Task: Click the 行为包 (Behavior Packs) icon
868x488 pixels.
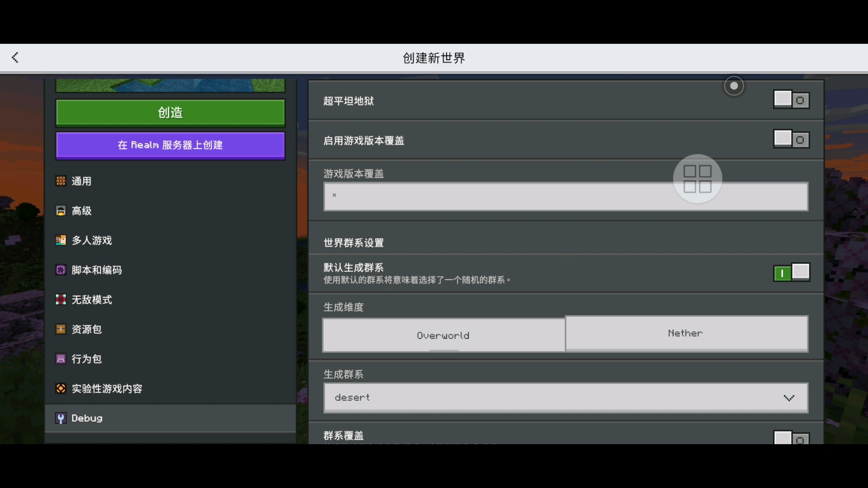Action: click(60, 359)
